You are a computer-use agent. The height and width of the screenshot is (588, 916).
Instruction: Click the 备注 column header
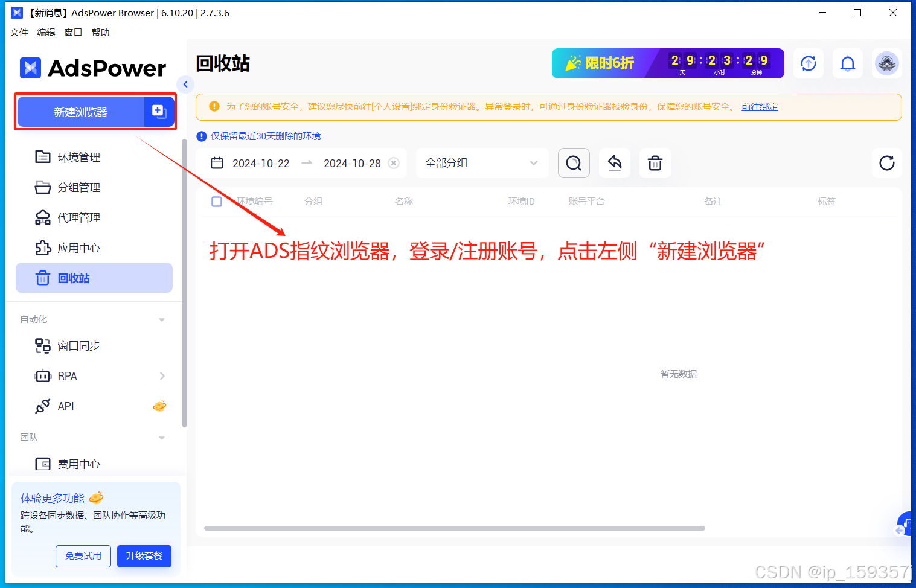tap(714, 202)
